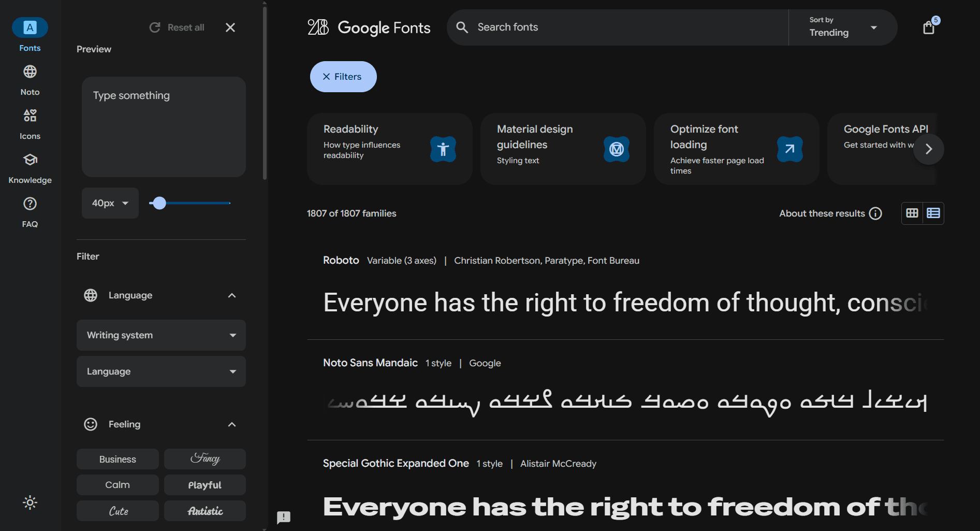Toggle the Calm feeling filter
Viewport: 980px width, 531px height.
tap(118, 485)
